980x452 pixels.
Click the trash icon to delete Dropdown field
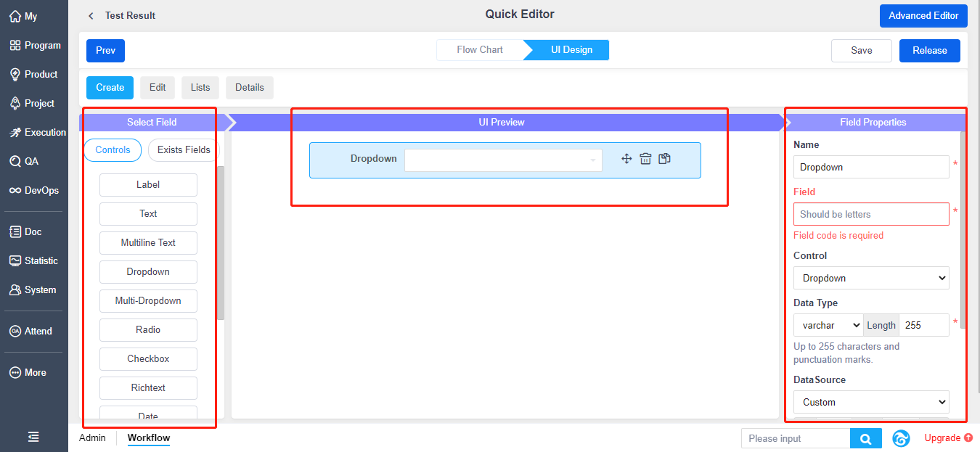645,159
